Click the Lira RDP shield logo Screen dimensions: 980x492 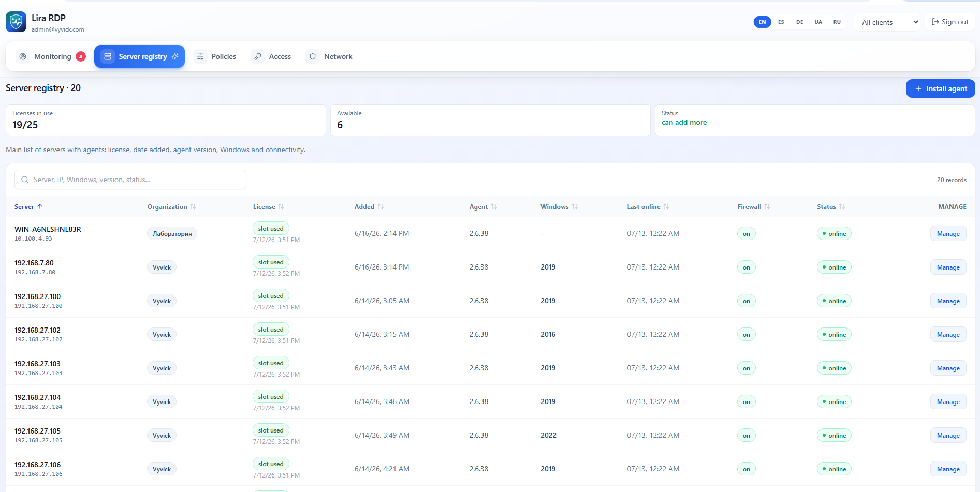coord(16,22)
